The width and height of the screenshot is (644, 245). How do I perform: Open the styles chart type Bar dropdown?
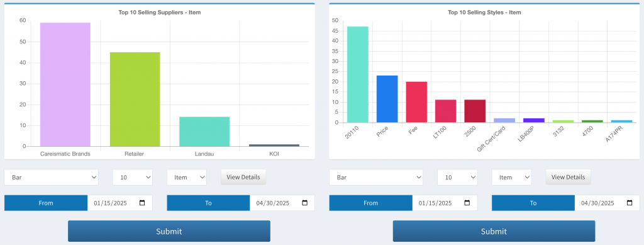click(x=376, y=177)
